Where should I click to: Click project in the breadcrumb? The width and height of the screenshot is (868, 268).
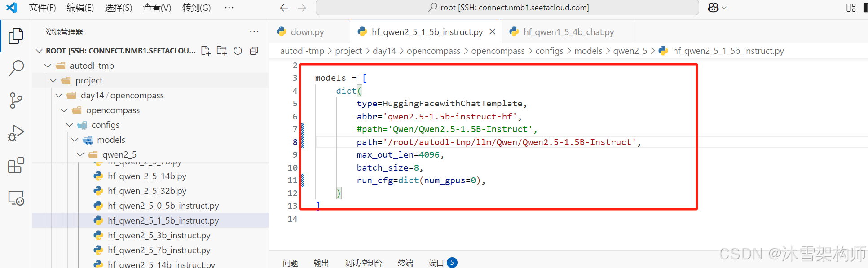[x=348, y=51]
